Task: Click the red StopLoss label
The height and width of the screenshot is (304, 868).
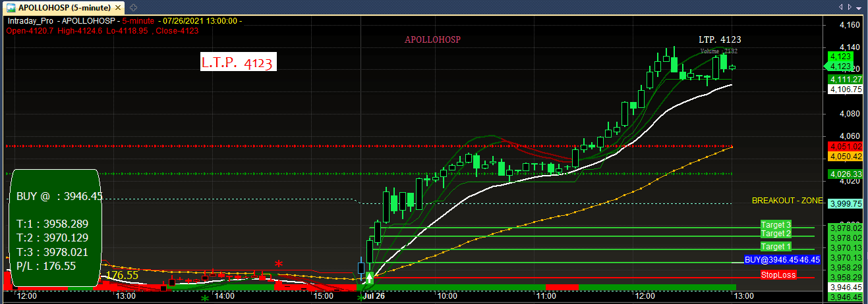Action: [778, 274]
